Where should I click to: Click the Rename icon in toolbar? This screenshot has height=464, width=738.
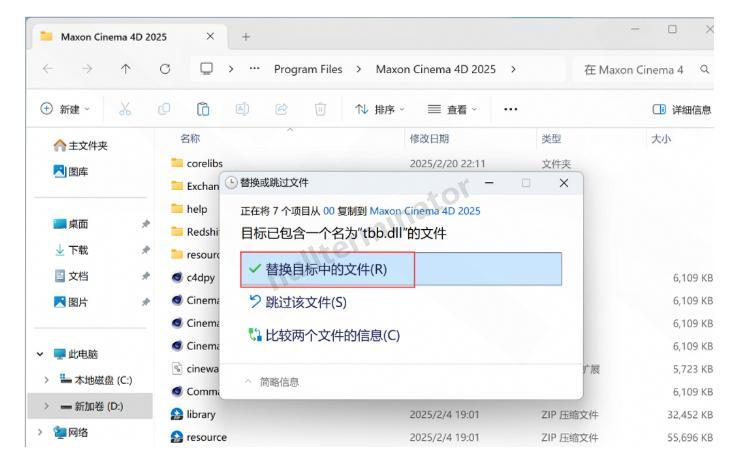(x=242, y=109)
